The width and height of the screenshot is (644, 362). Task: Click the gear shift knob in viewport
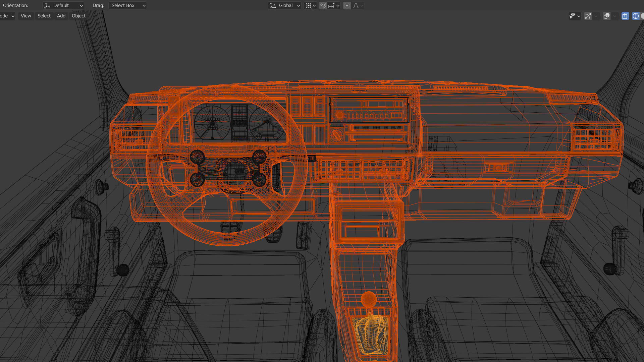[369, 299]
